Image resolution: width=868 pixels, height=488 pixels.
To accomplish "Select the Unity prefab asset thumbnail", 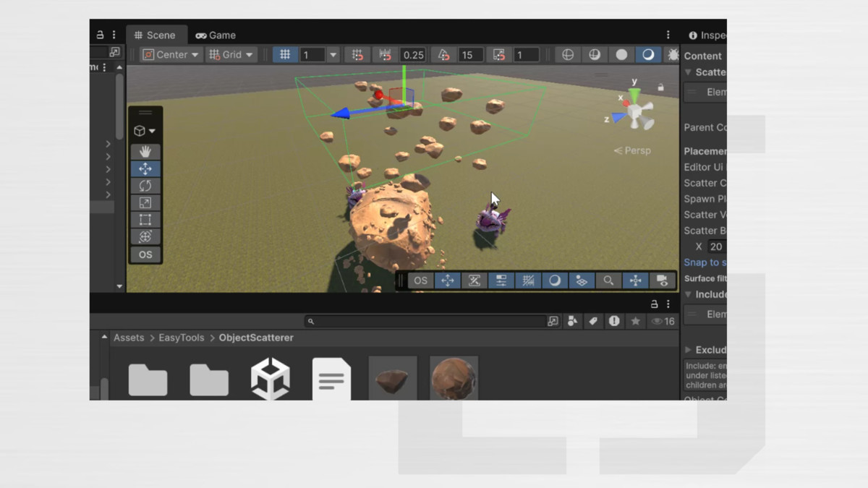I will tap(271, 379).
